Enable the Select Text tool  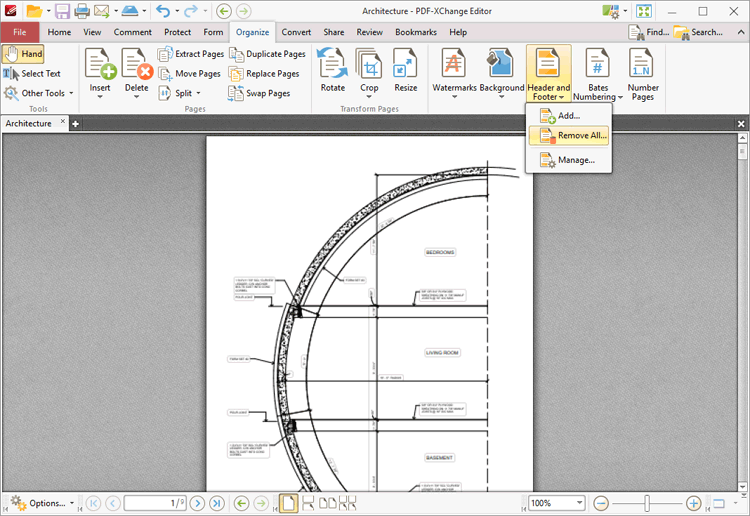click(x=32, y=73)
